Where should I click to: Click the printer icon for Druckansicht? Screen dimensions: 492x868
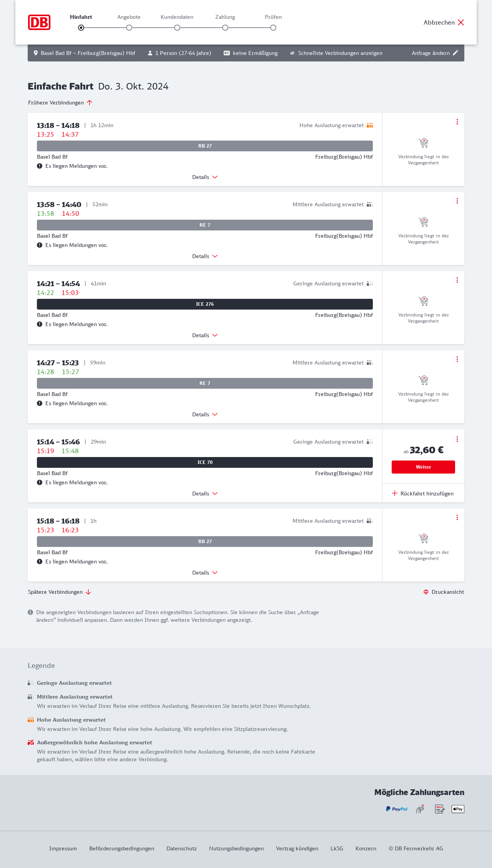point(426,592)
